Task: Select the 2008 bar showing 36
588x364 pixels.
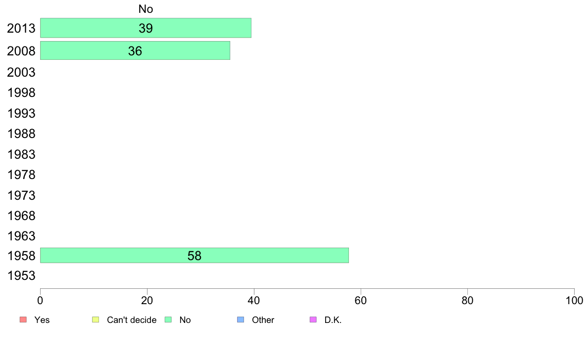Action: pyautogui.click(x=135, y=50)
